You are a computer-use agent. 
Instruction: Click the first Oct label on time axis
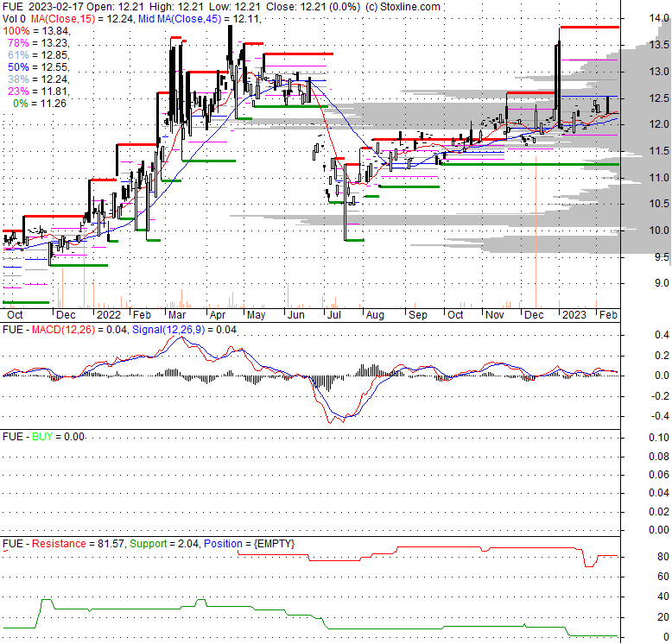click(x=15, y=315)
